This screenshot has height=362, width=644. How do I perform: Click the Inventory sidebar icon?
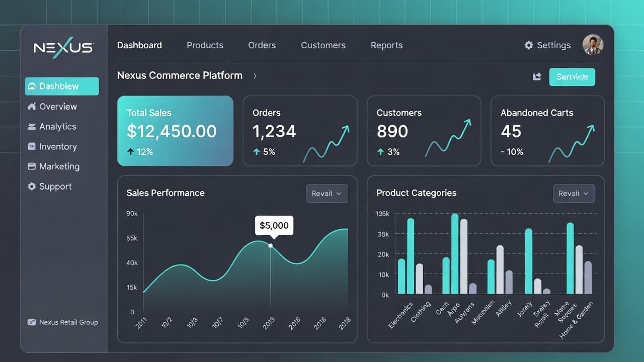(32, 147)
